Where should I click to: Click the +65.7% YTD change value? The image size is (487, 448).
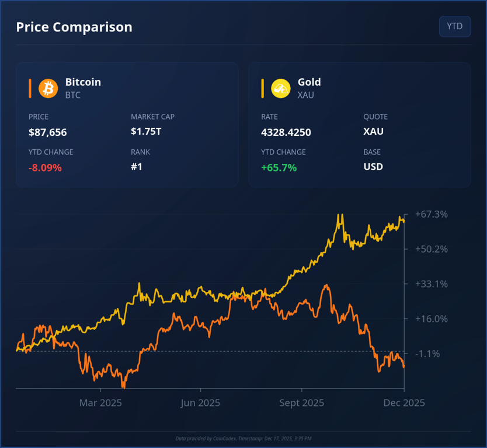(x=279, y=167)
